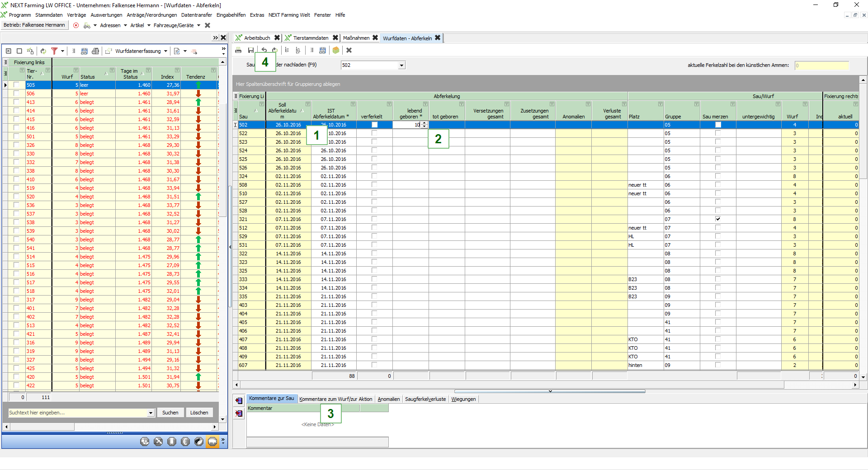Check verferkelt box for sow 522
The image size is (868, 470).
coord(374,133)
